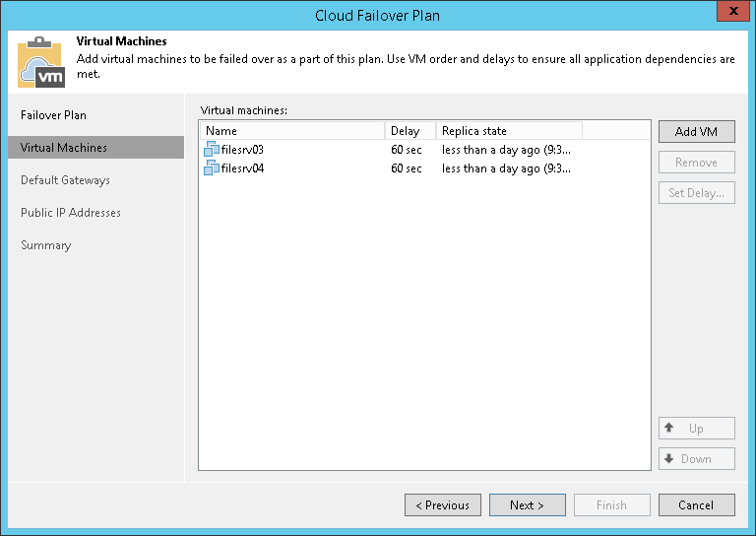Viewport: 756px width, 536px height.
Task: Cancel the failover plan wizard
Action: coord(697,505)
